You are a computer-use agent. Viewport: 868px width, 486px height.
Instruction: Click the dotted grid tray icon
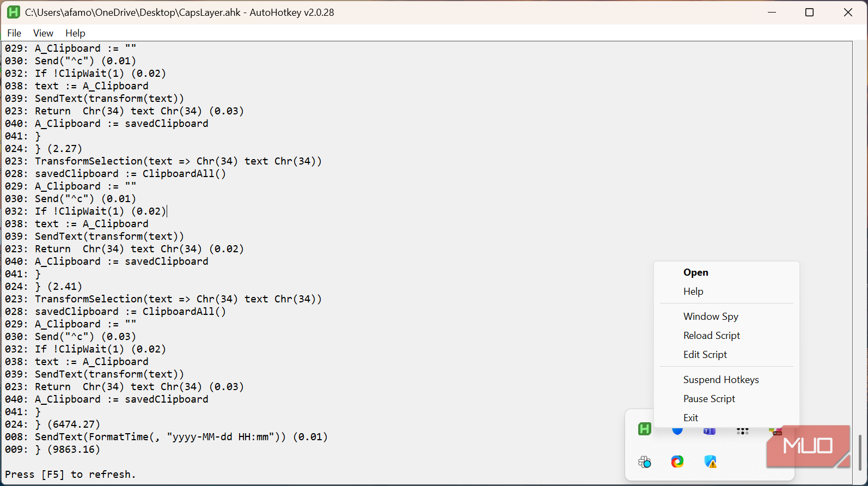743,431
